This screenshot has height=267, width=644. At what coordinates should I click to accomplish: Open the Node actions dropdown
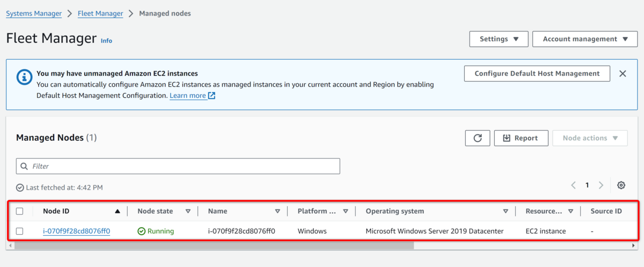tap(590, 138)
